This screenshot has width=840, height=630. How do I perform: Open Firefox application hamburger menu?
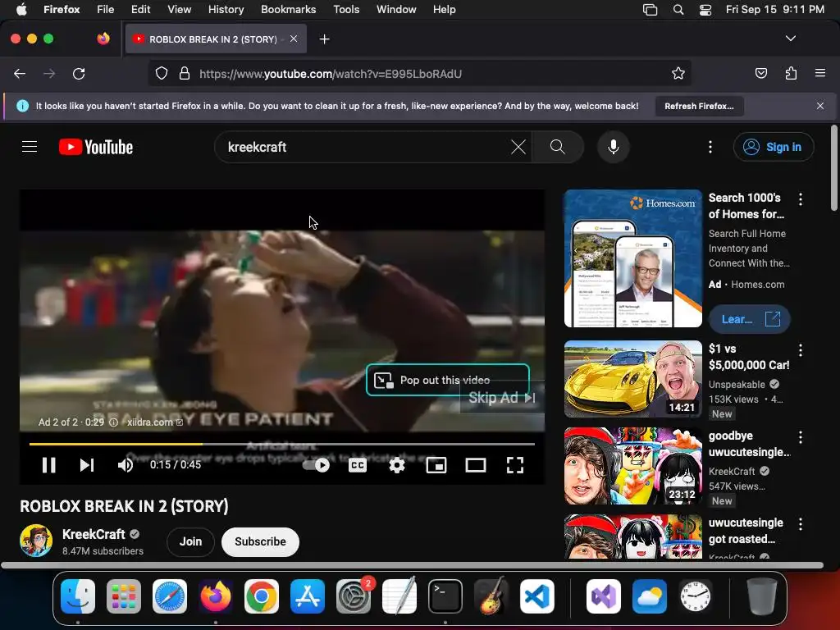pos(819,73)
